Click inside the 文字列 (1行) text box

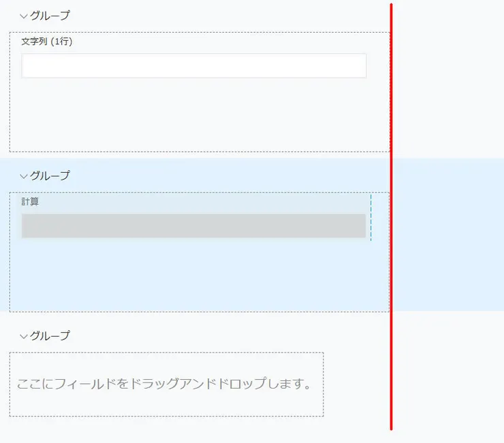193,66
